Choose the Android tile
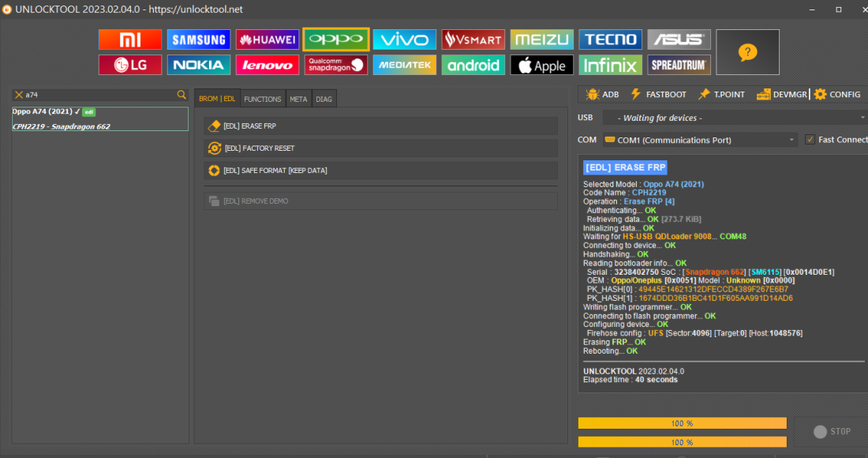Screen dimensions: 868x458 [473, 65]
